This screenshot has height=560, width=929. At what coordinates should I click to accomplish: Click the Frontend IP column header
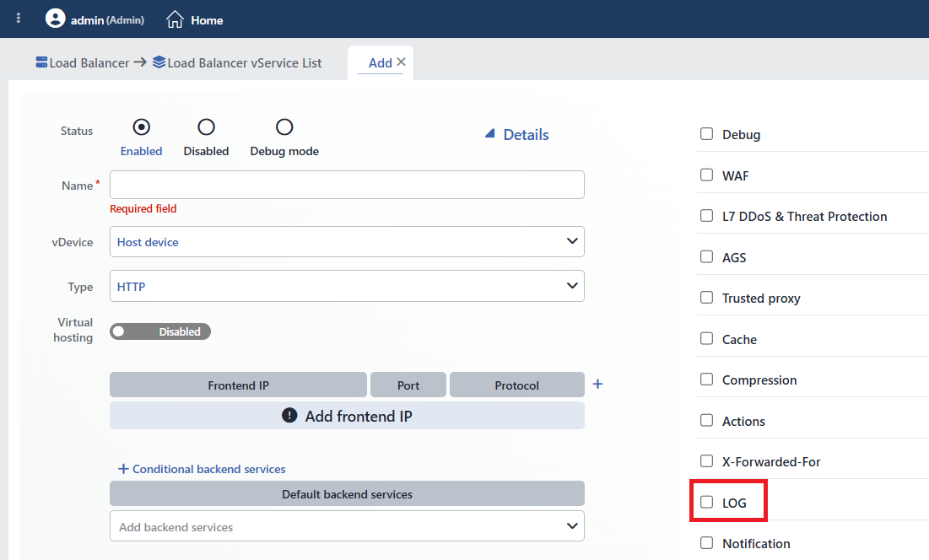point(238,385)
